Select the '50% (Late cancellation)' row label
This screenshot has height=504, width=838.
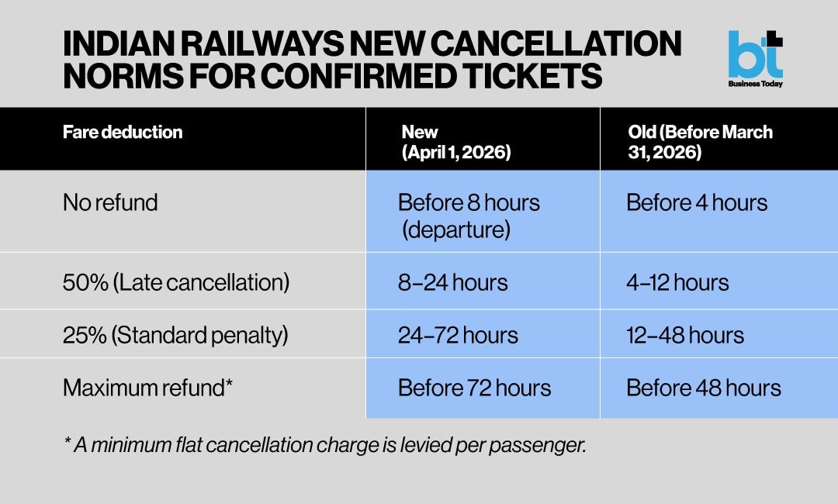pyautogui.click(x=176, y=282)
